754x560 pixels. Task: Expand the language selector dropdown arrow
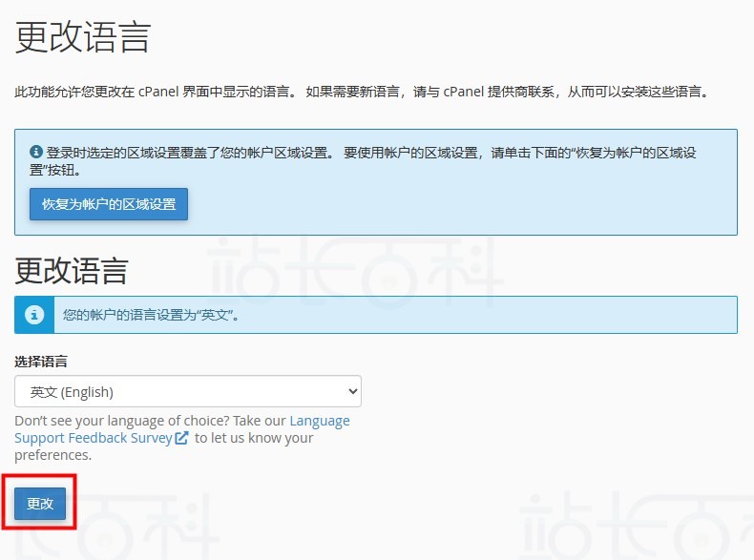click(x=352, y=391)
